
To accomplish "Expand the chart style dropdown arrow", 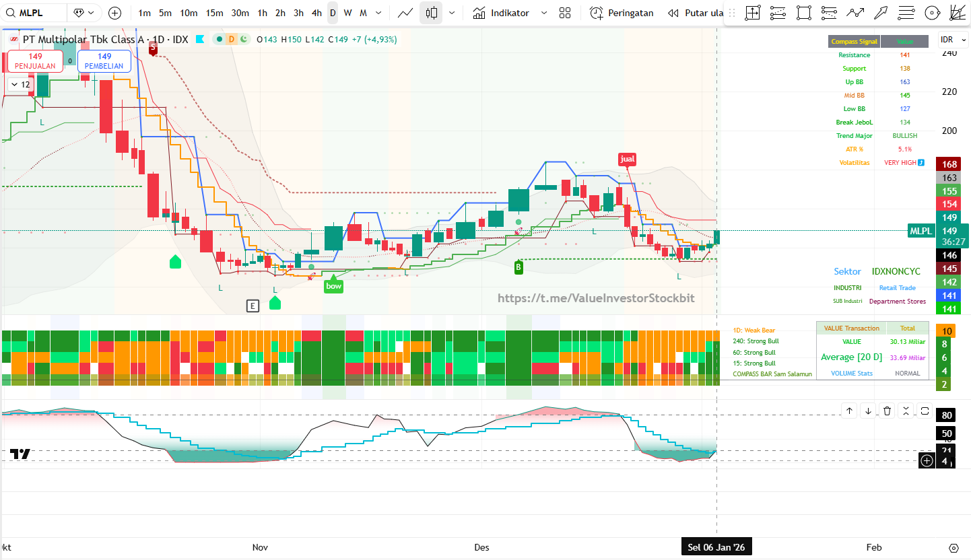I will pyautogui.click(x=451, y=13).
